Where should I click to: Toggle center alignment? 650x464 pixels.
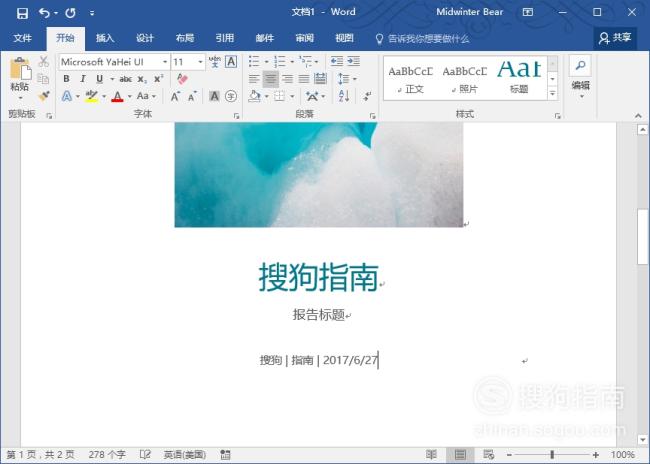270,79
